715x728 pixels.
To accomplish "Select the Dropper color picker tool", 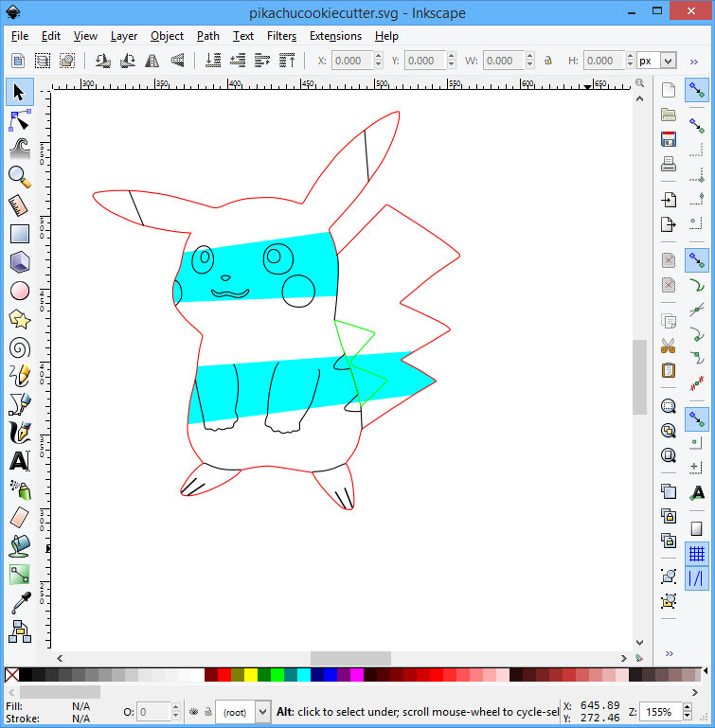I will click(x=20, y=603).
